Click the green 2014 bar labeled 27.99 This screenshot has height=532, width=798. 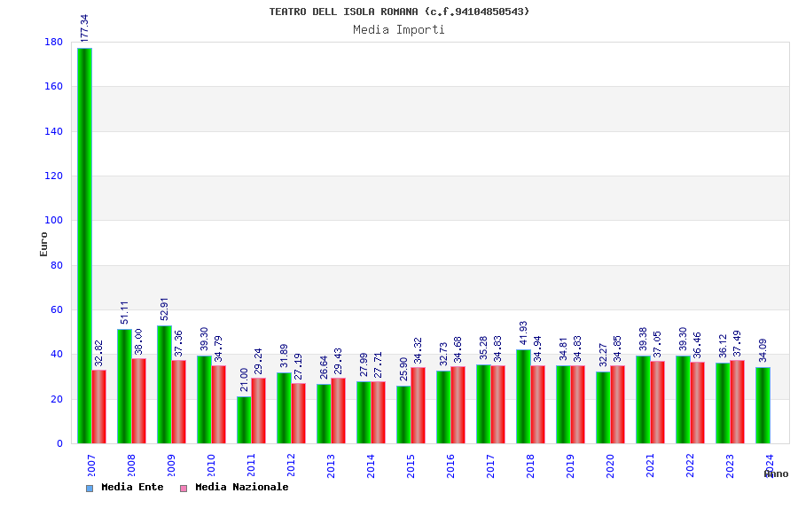click(x=364, y=412)
